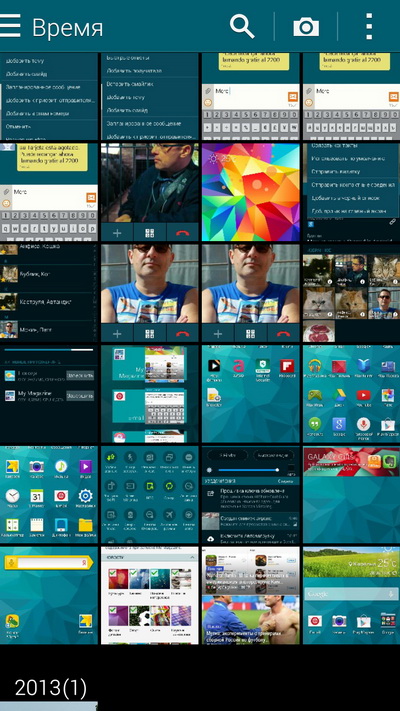The height and width of the screenshot is (711, 400).
Task: Select the 2013(1) date group header
Action: (x=50, y=688)
